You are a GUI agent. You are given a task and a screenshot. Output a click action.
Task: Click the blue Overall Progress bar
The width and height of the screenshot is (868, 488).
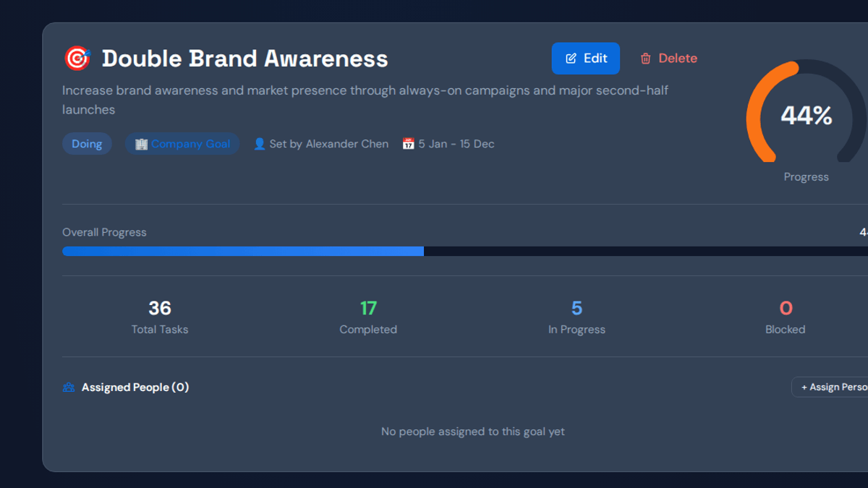click(243, 251)
